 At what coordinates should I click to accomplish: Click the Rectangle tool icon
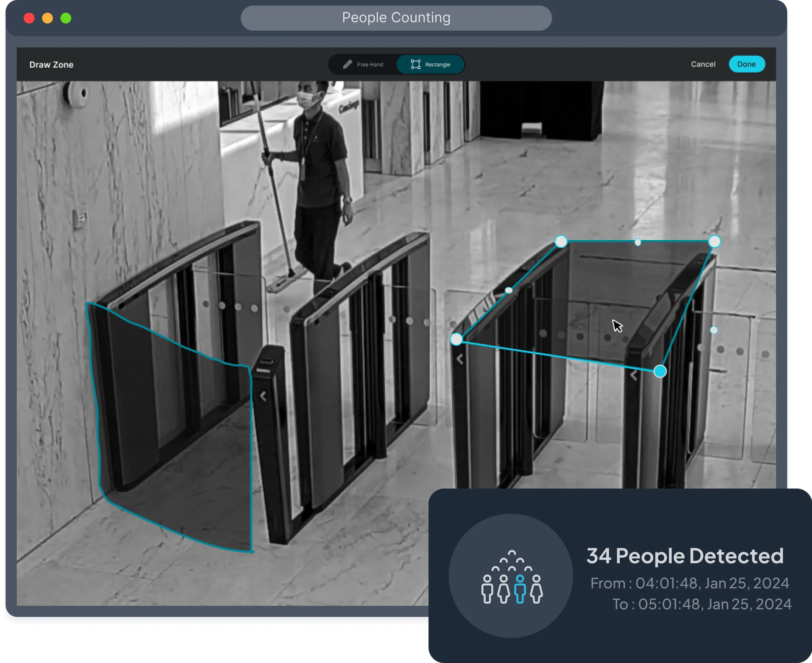click(x=415, y=64)
